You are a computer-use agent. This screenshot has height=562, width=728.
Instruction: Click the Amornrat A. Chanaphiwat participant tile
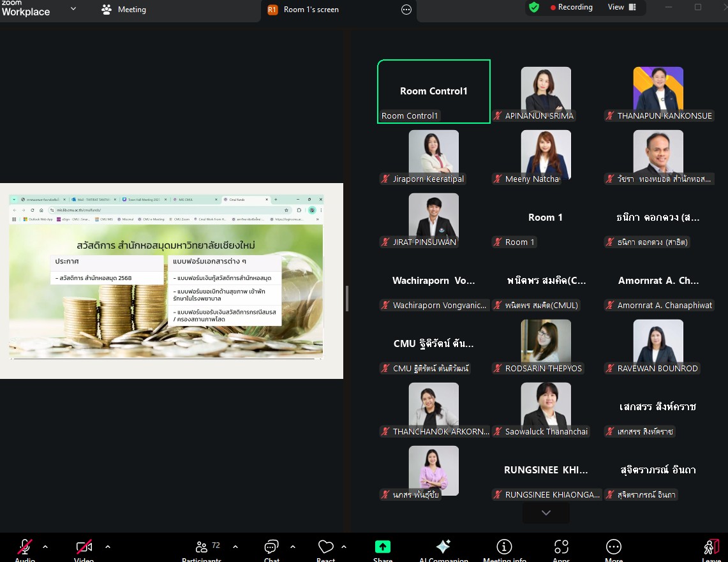coord(658,281)
